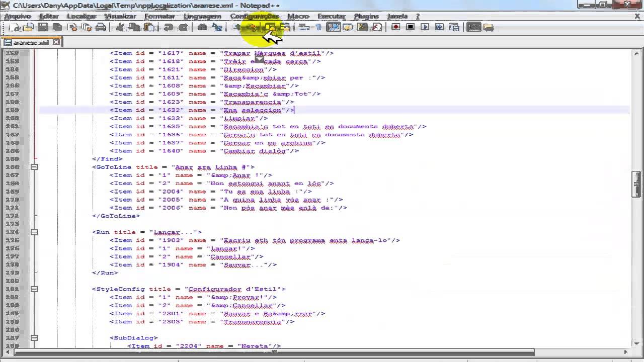Select the aranese.xml document tab

31,42
